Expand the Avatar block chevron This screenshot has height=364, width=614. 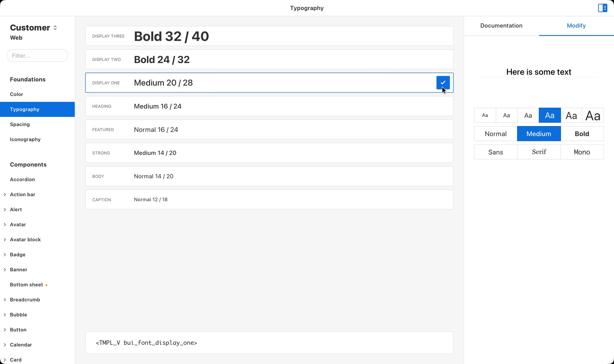click(5, 240)
